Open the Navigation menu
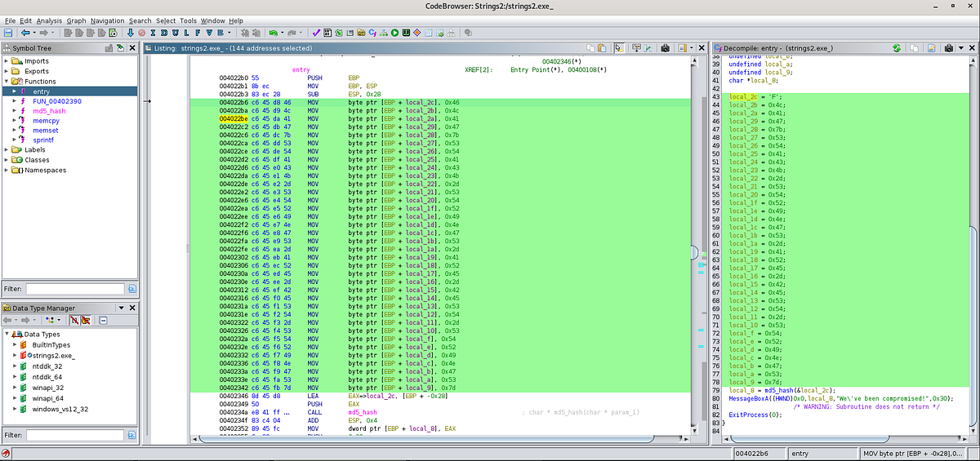Viewport: 980px width, 461px height. pyautogui.click(x=108, y=20)
